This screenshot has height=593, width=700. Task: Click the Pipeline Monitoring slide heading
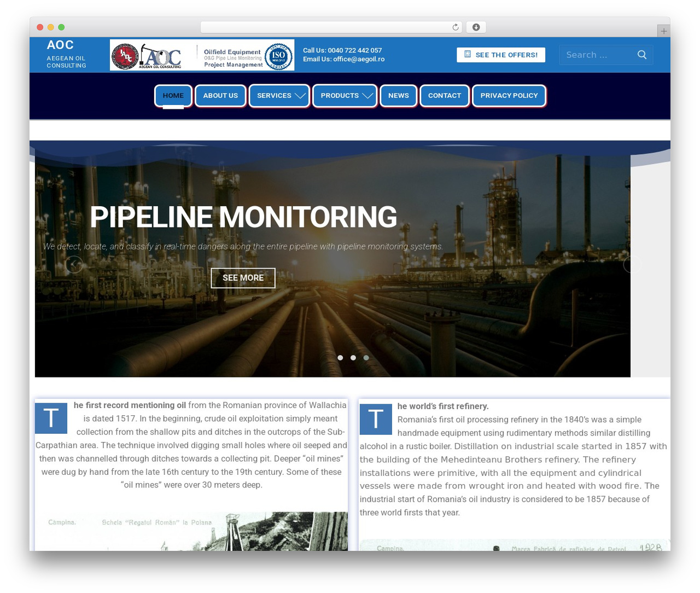pyautogui.click(x=243, y=217)
